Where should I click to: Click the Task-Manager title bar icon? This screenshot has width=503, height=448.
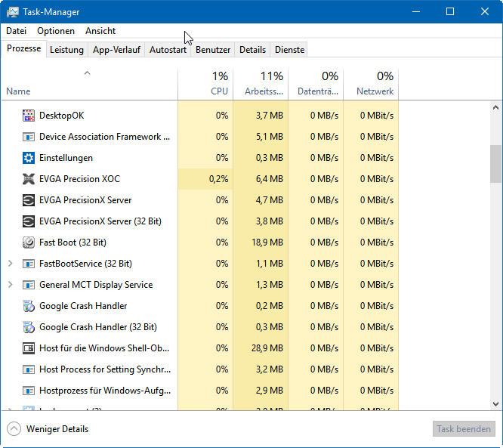click(x=12, y=11)
